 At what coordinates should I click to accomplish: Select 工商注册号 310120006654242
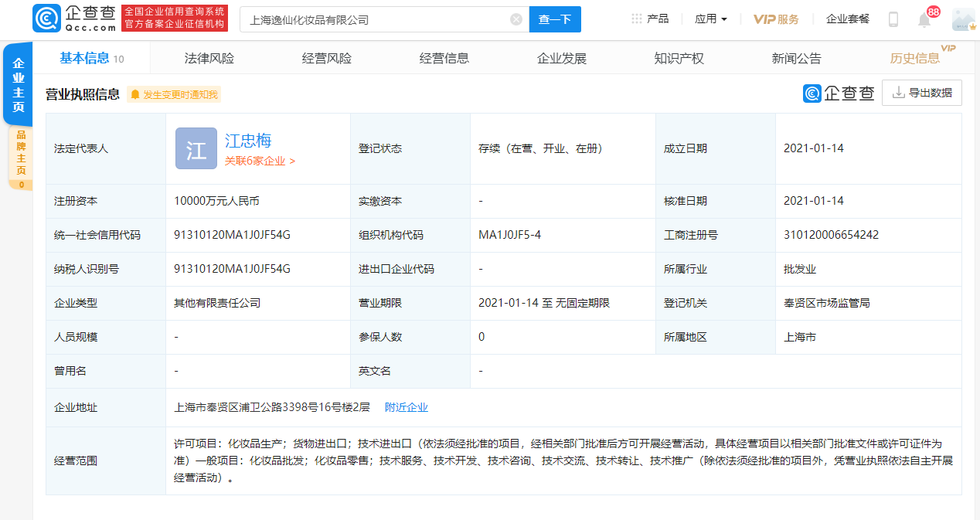(x=831, y=235)
